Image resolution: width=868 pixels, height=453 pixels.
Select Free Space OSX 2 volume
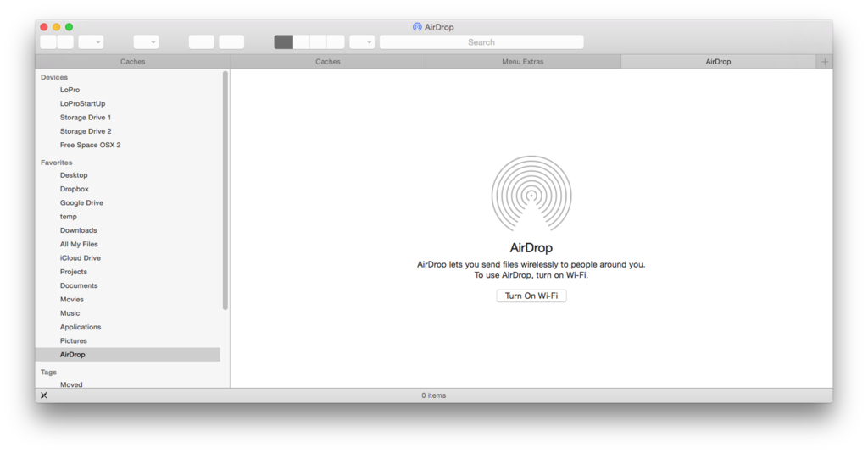pyautogui.click(x=90, y=145)
